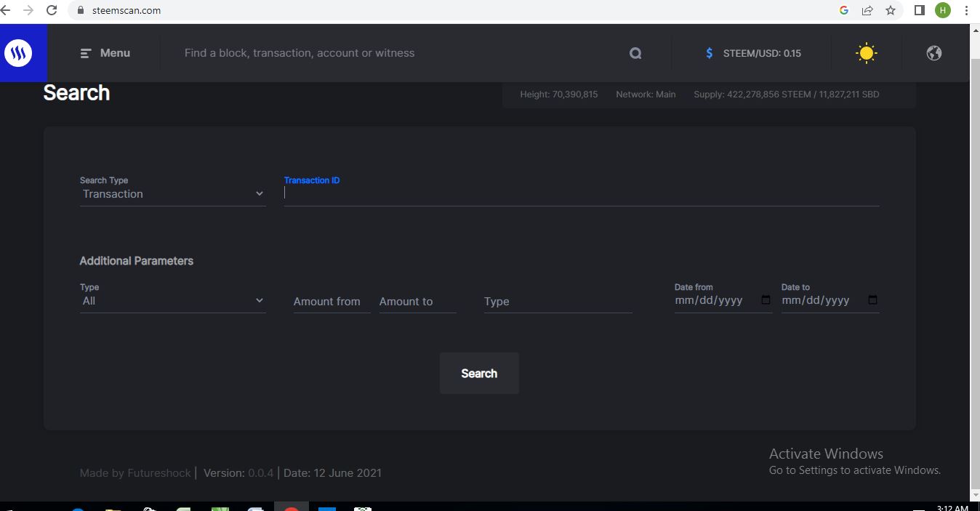Click the Search button
The width and height of the screenshot is (980, 511).
click(479, 374)
